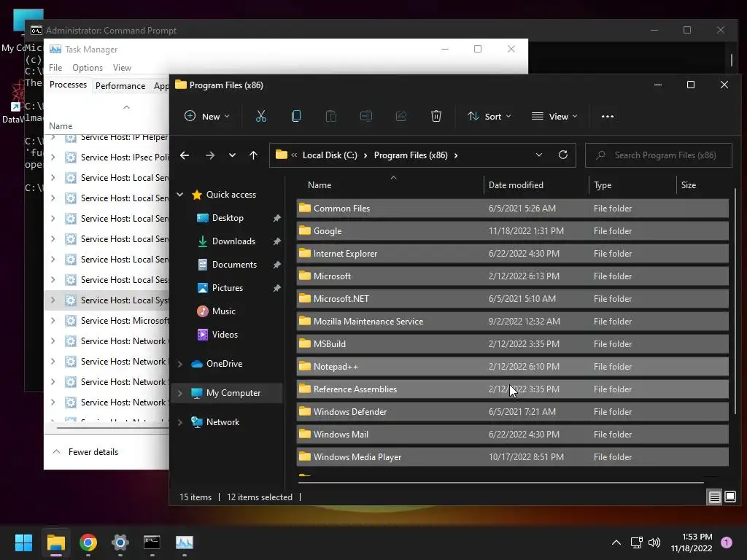Switch to large thumbnails view icon
Viewport: 747px width, 560px height.
pos(729,497)
